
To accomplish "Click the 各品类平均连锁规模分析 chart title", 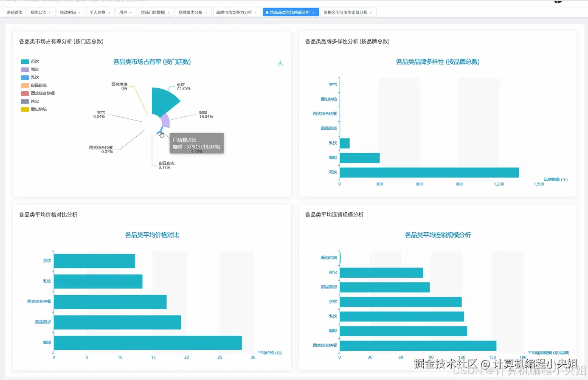I will (438, 235).
